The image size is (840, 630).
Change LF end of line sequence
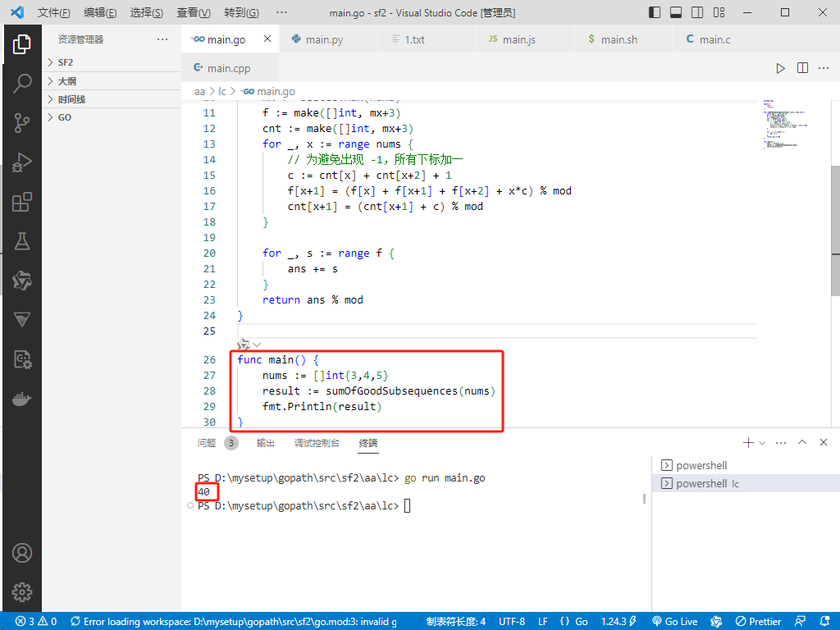pos(543,622)
